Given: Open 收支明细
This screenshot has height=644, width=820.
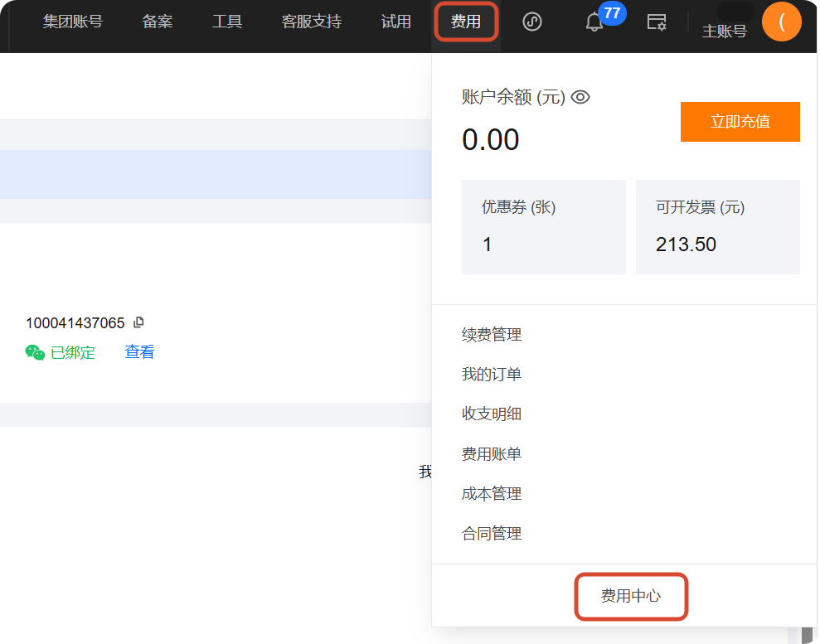Looking at the screenshot, I should tap(492, 414).
